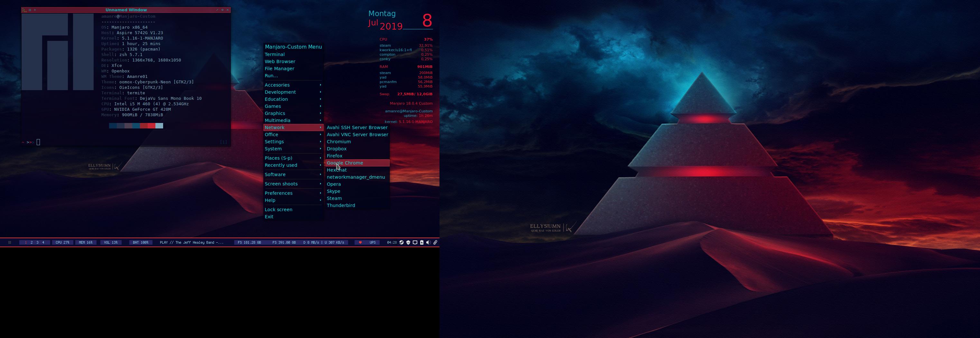Open the Pamac update icon in system tray
This screenshot has width=980, height=338.
click(402, 242)
